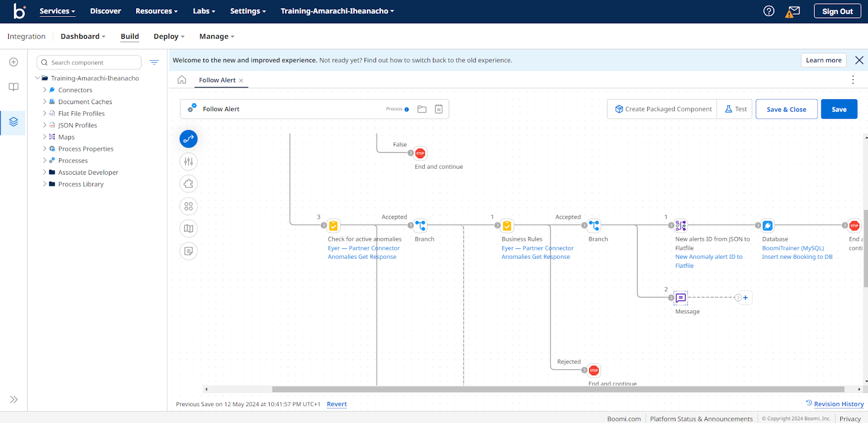Open the Resources dropdown menu
The width and height of the screenshot is (868, 423).
157,11
